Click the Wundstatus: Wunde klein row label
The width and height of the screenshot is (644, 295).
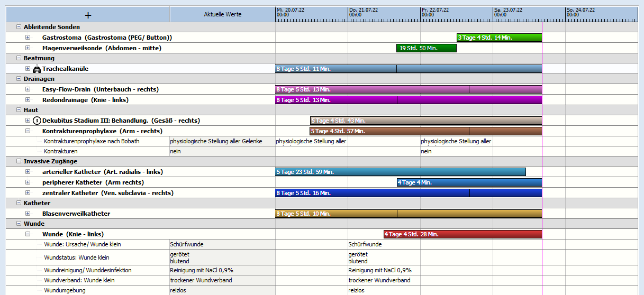tap(77, 257)
